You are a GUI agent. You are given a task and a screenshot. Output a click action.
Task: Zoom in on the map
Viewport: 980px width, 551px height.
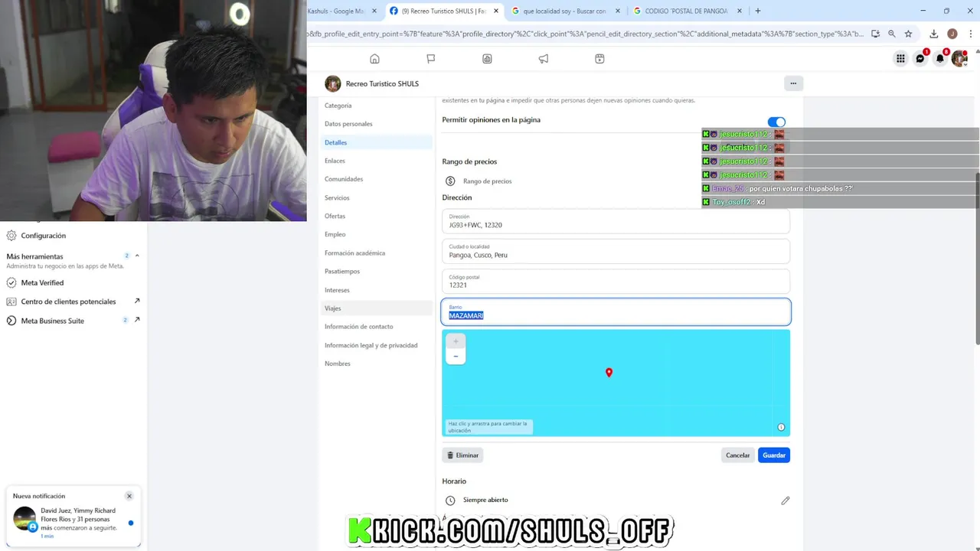[x=456, y=341]
